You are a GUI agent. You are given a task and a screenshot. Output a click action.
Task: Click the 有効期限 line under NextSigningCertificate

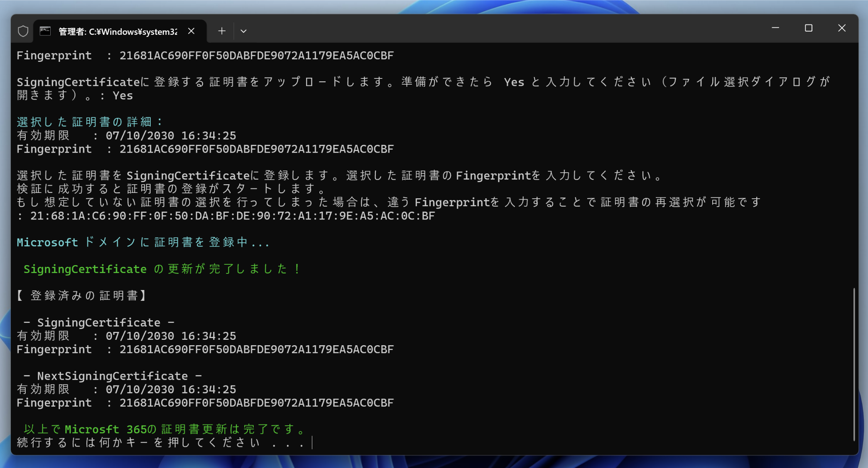pyautogui.click(x=126, y=389)
